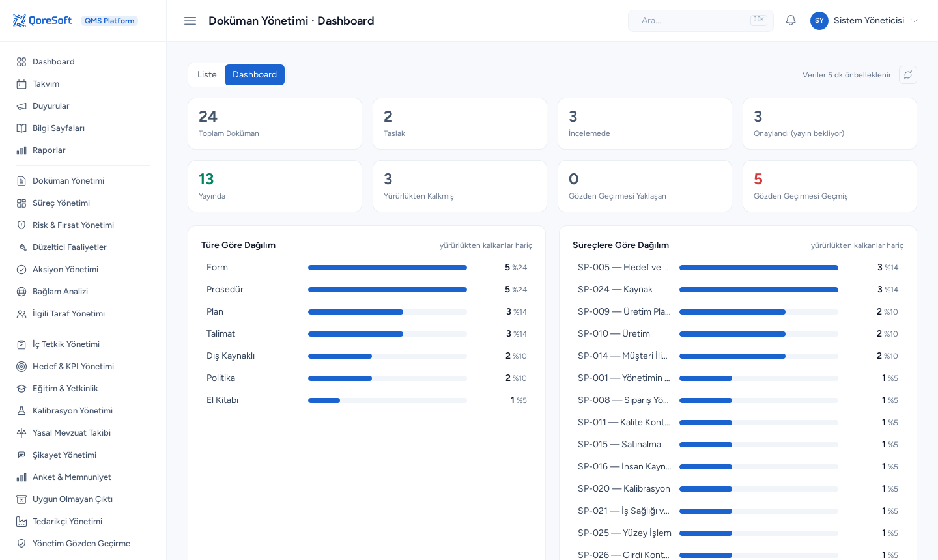Open the 24 Toplam Doküman card
Viewport: 938px width, 560px height.
[x=275, y=124]
